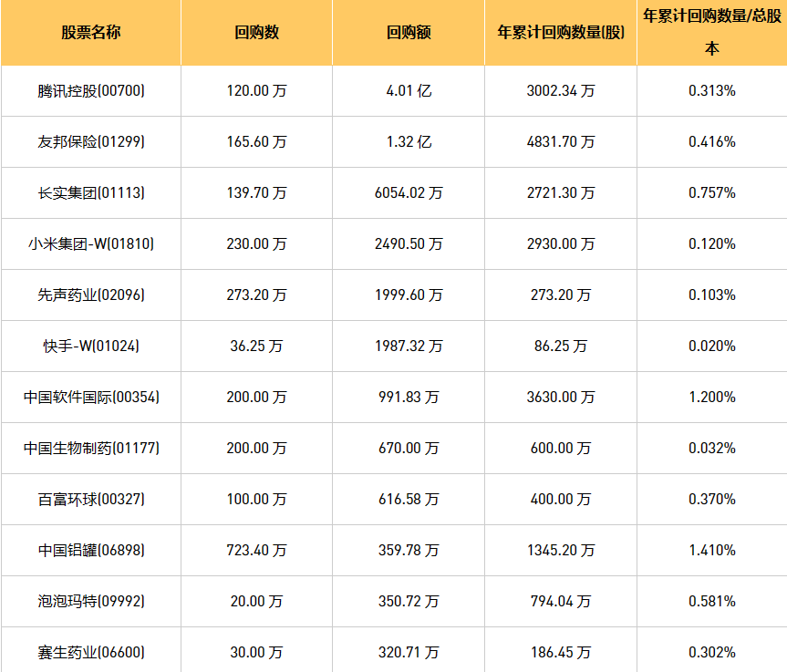Click the 0.416% ratio cell

tap(712, 142)
